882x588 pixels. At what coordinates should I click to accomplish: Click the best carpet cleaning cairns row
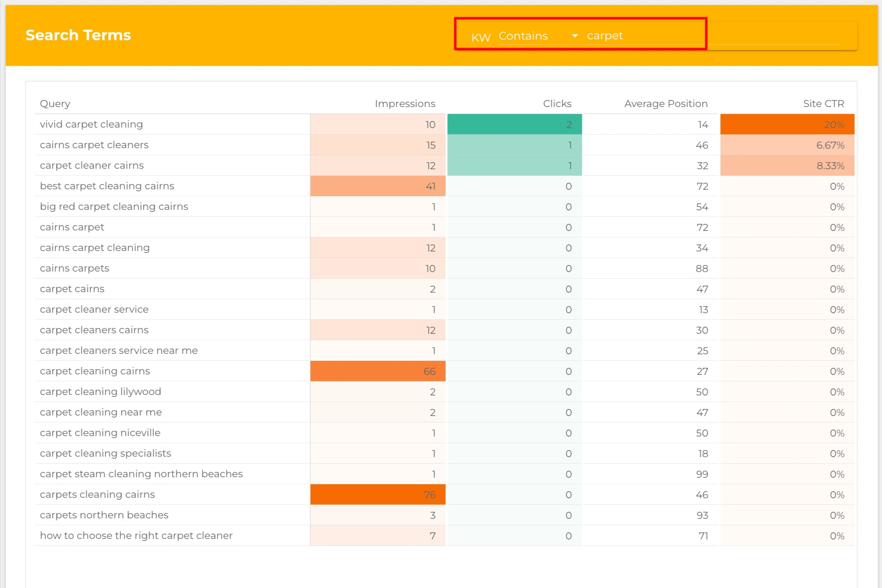[x=107, y=186]
